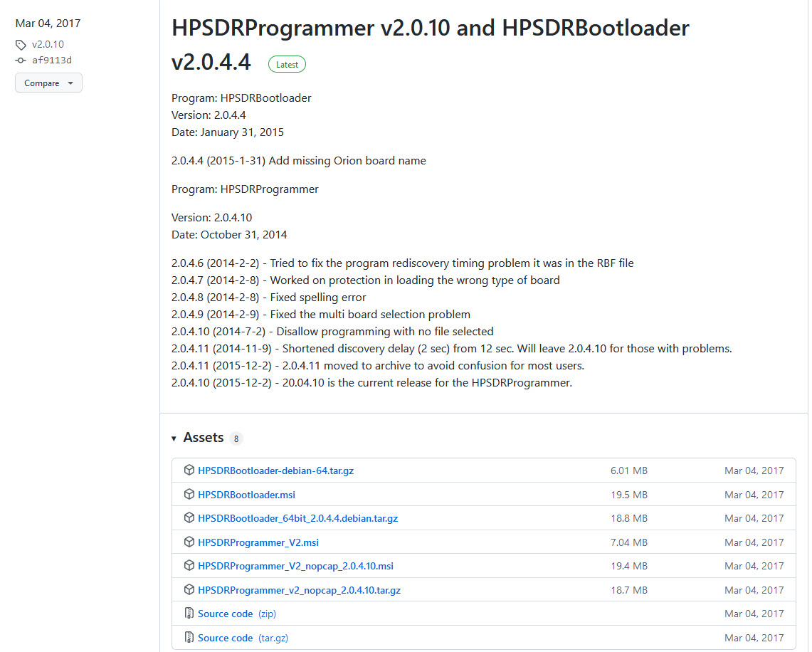Open the Compare dropdown
Image resolution: width=812 pixels, height=652 pixels.
tap(48, 83)
